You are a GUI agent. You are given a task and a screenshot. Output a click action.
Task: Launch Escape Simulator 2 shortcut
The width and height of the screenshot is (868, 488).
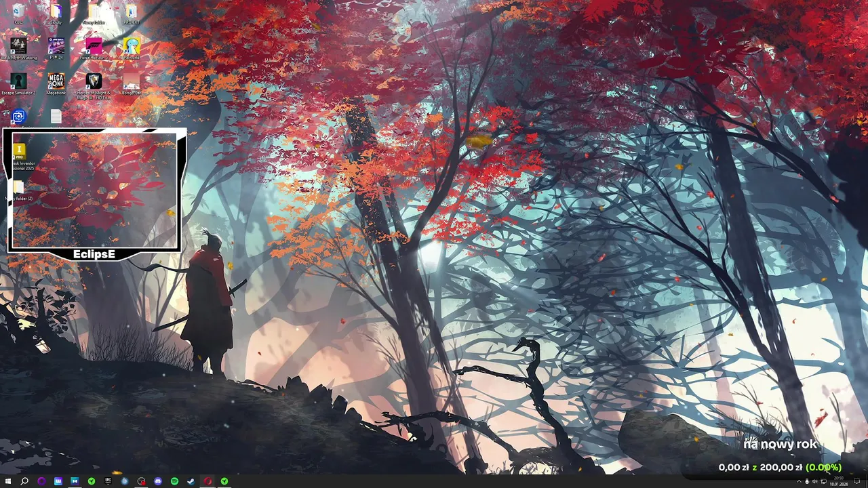pos(18,84)
